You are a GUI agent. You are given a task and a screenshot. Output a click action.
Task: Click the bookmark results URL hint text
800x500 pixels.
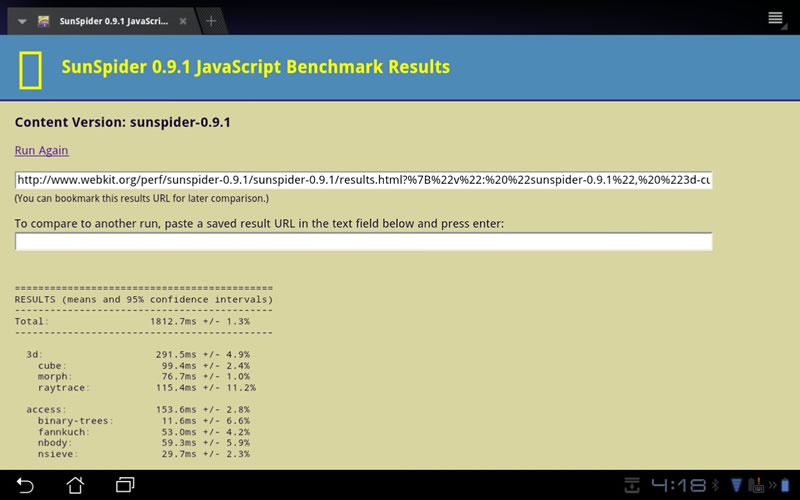(x=142, y=198)
